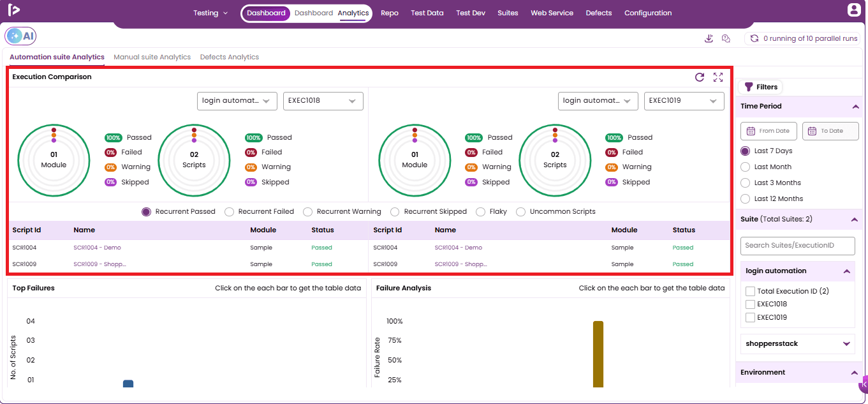Switch to Defects Analytics tab
The height and width of the screenshot is (404, 868).
(x=230, y=57)
